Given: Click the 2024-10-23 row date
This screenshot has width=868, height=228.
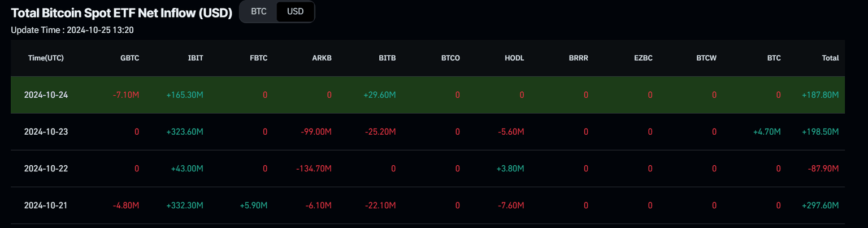Looking at the screenshot, I should pyautogui.click(x=46, y=132).
